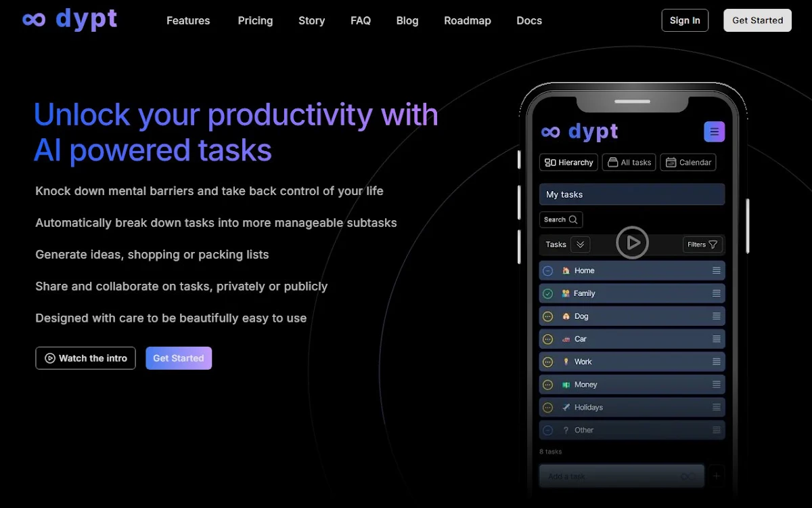This screenshot has width=812, height=508.
Task: Open the Pricing nav link
Action: pos(256,20)
